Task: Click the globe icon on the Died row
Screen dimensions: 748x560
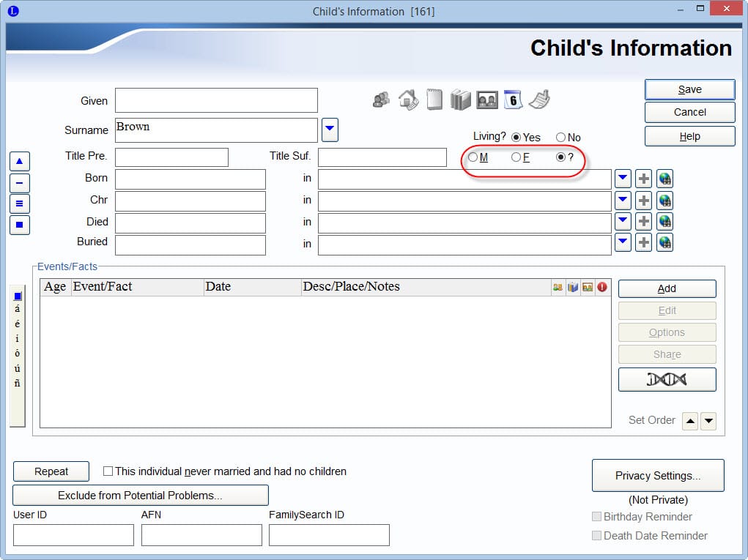Action: 664,221
